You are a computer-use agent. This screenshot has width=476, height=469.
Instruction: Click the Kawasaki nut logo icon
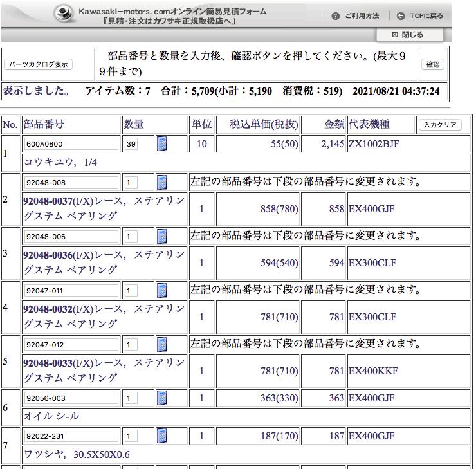(x=64, y=14)
